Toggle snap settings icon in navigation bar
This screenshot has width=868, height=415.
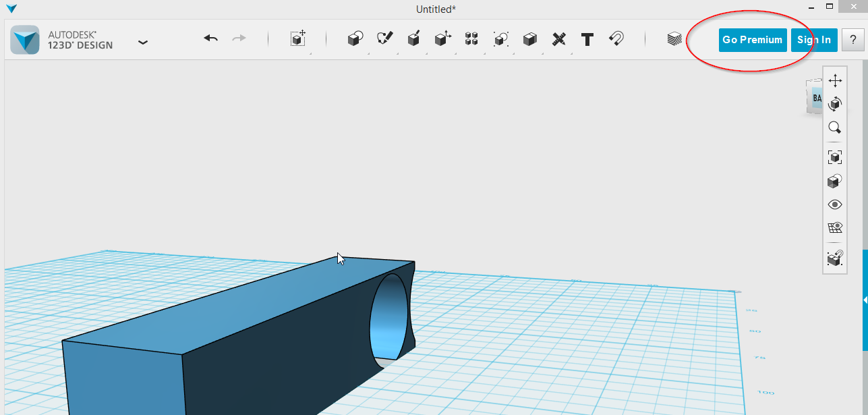835,258
